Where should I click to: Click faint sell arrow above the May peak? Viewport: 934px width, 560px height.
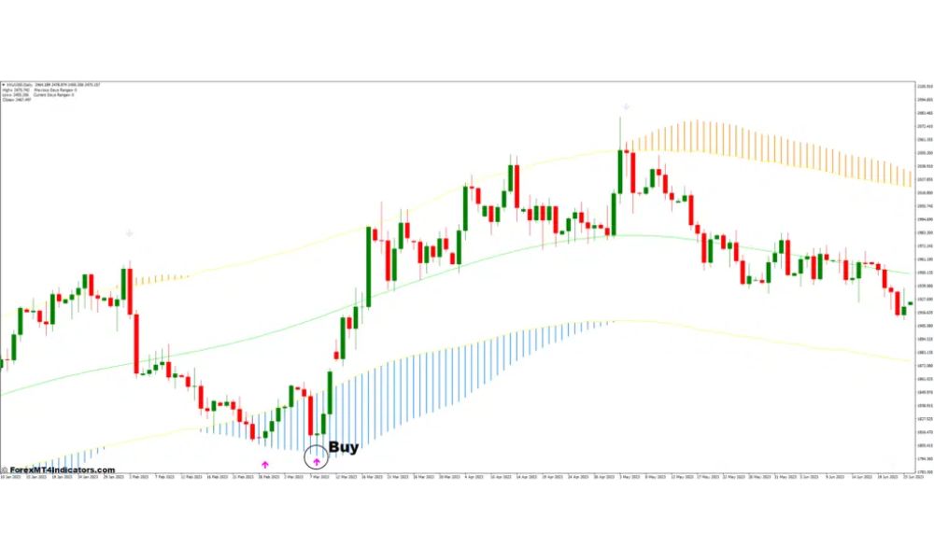point(626,107)
